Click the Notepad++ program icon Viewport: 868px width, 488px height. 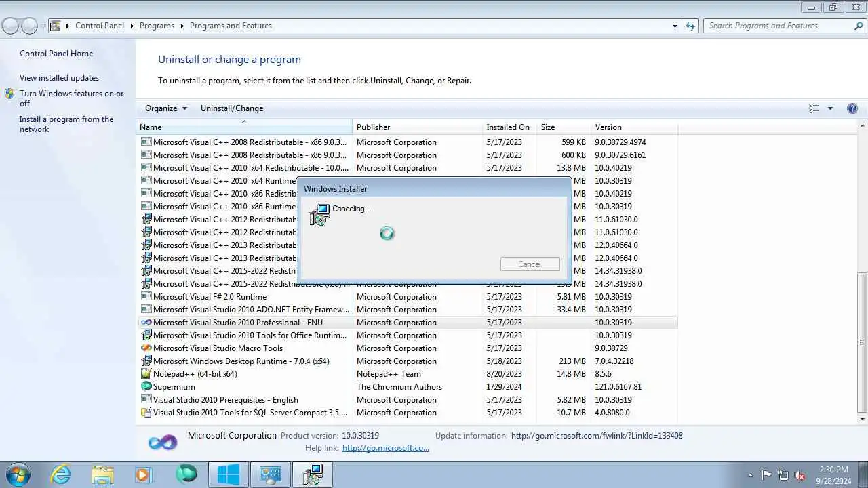click(146, 374)
